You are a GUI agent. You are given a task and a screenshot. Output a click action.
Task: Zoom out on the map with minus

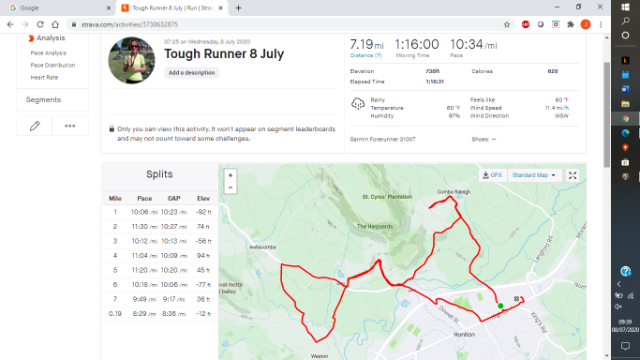[231, 188]
